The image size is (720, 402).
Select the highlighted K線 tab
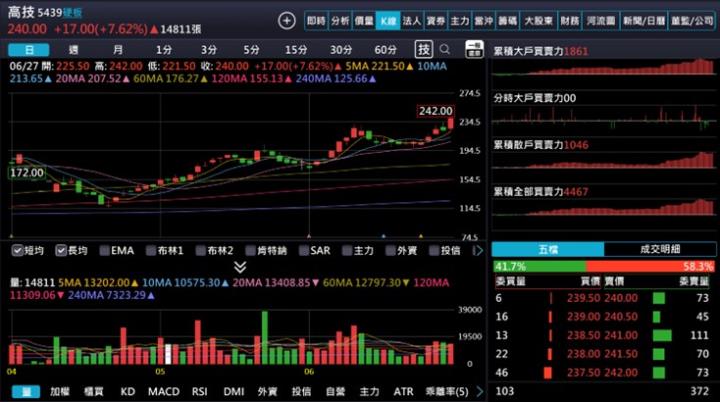(x=388, y=21)
